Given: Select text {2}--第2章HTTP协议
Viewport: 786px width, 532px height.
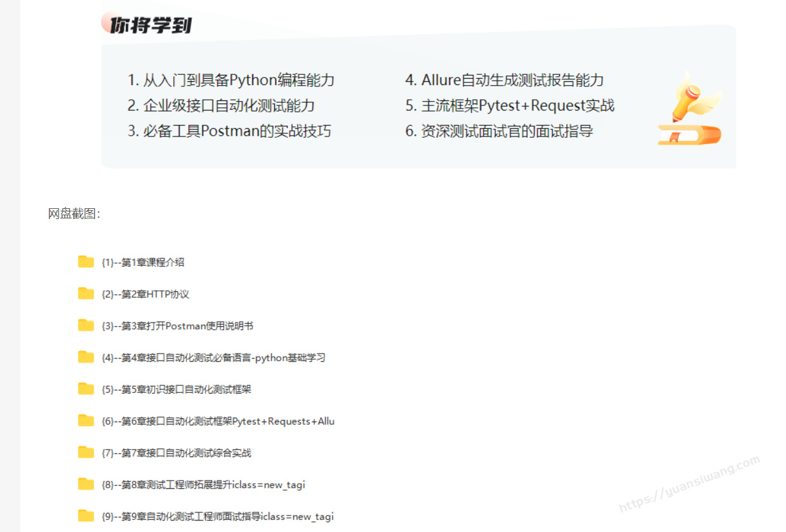Looking at the screenshot, I should click(x=145, y=294).
